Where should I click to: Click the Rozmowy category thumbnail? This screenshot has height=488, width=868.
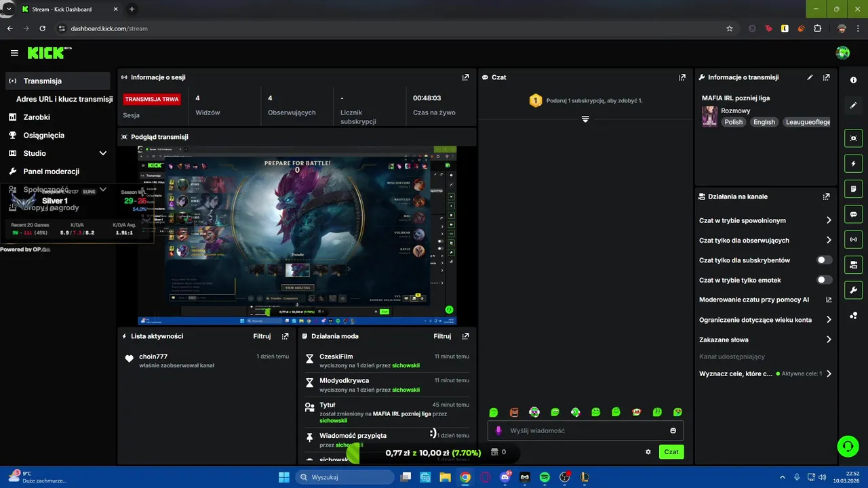click(709, 116)
